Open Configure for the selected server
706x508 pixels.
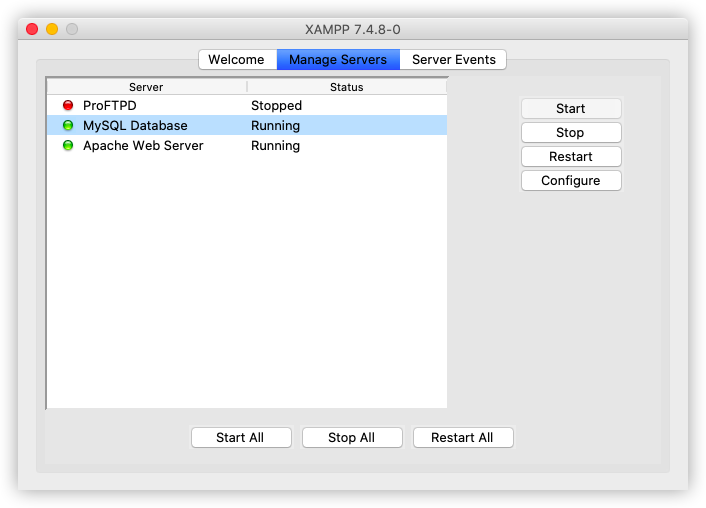pyautogui.click(x=571, y=181)
